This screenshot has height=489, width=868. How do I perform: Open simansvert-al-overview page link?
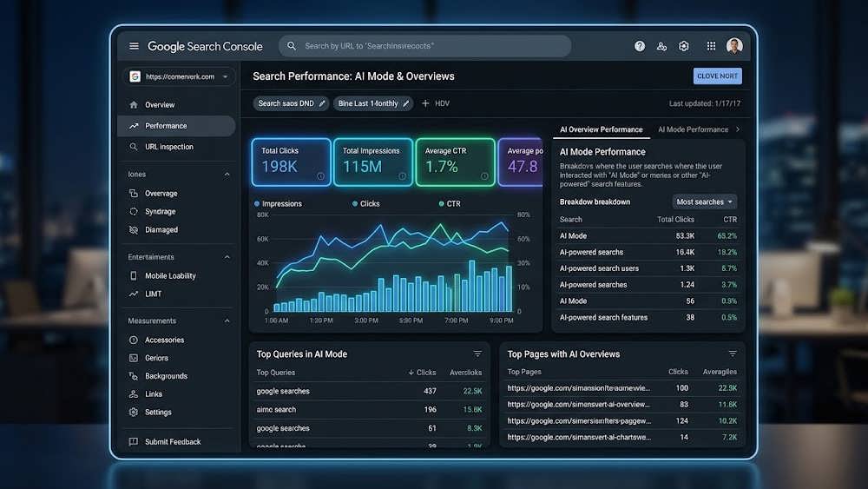point(578,404)
